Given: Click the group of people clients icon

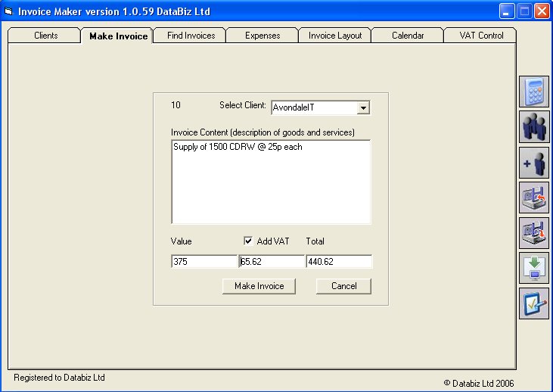Looking at the screenshot, I should tap(533, 126).
